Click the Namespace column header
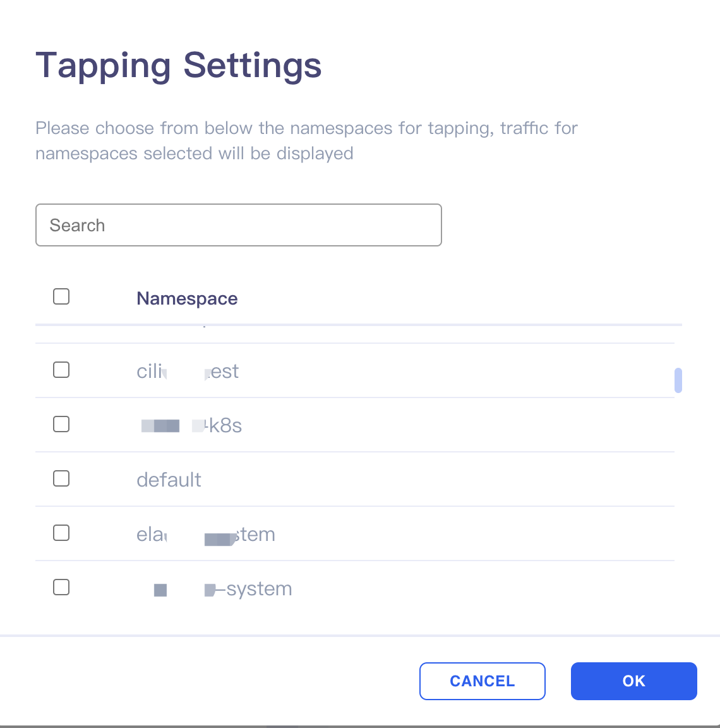The image size is (720, 728). [x=187, y=298]
